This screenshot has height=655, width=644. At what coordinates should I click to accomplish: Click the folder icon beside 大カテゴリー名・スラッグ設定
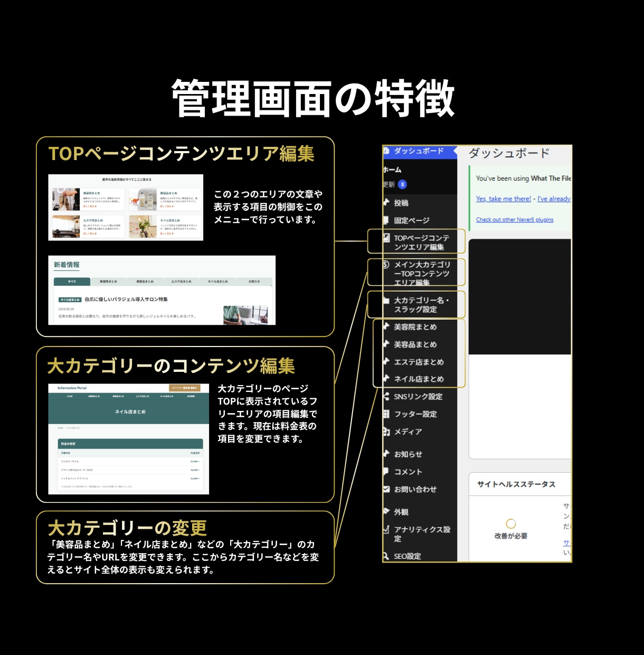point(386,301)
